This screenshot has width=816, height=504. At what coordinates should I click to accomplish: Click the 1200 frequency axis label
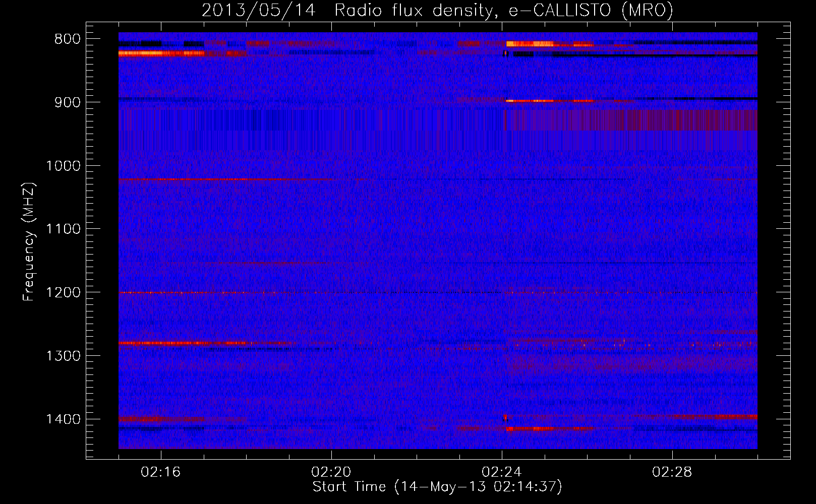point(63,293)
